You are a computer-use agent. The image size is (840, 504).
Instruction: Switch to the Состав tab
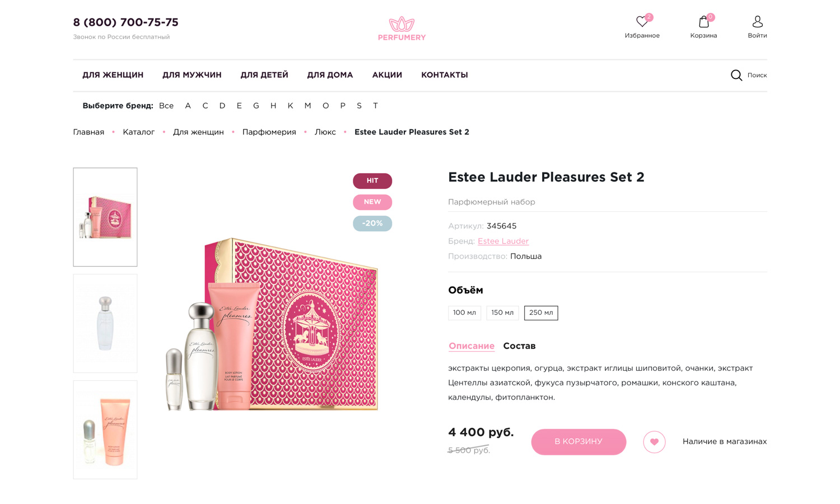[x=519, y=346]
